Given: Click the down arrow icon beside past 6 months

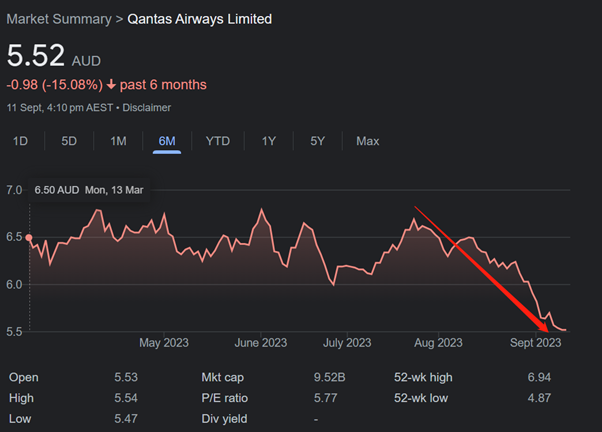Looking at the screenshot, I should coord(111,84).
